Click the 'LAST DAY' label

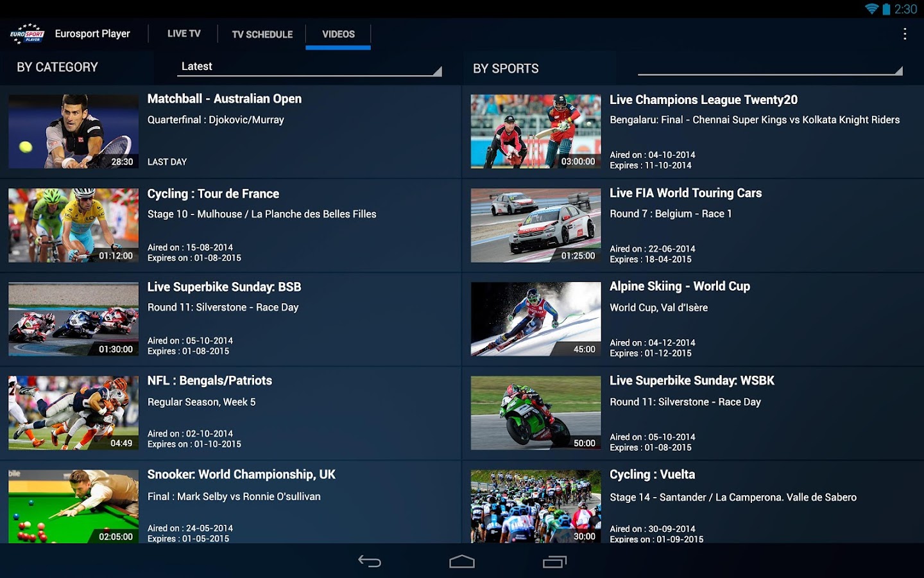point(167,162)
